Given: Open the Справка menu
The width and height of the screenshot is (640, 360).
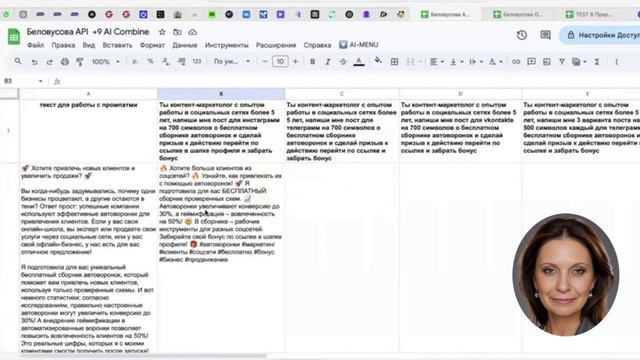Looking at the screenshot, I should (x=317, y=45).
